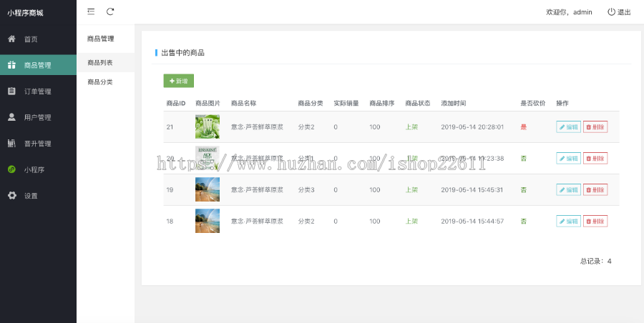Click the gear icon for 设置

[12, 195]
